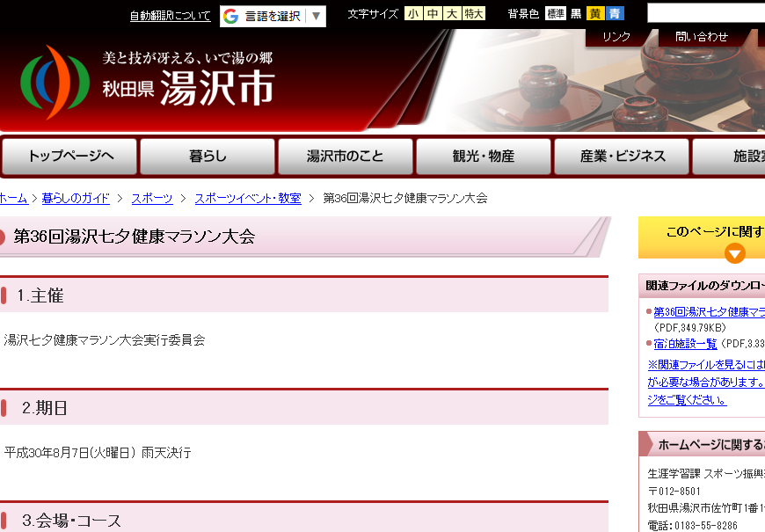Open the リンク header tab

tap(616, 37)
